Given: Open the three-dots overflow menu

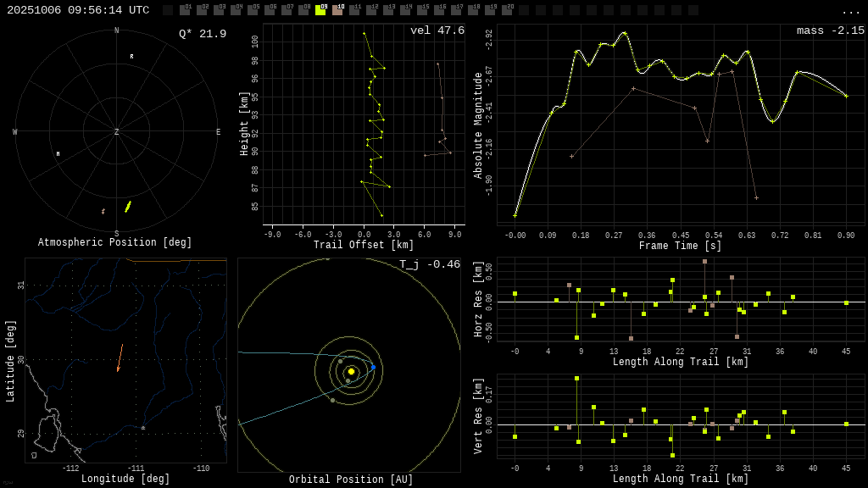Looking at the screenshot, I should 850,11.
